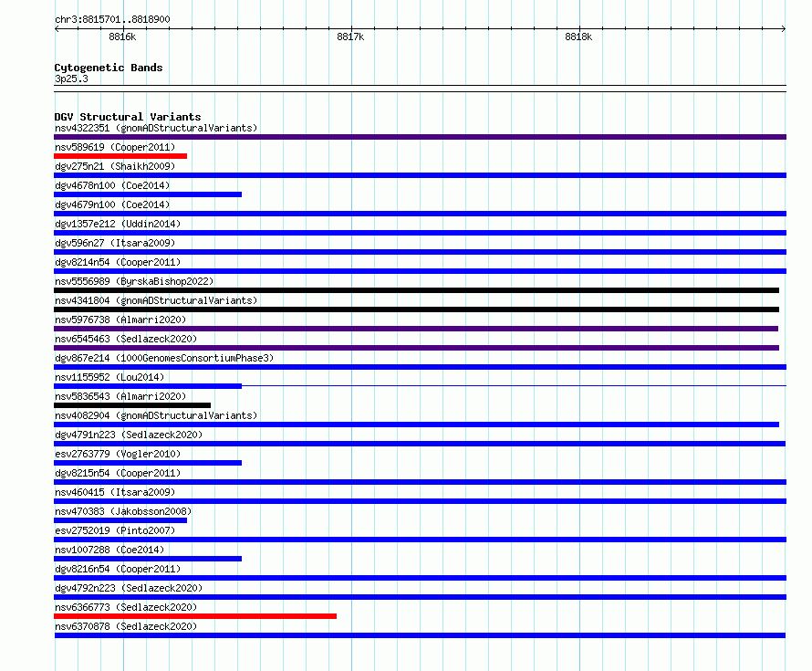Image resolution: width=812 pixels, height=671 pixels.
Task: Click dgv8214n54 (Cooper2011) label
Action: pyautogui.click(x=118, y=262)
